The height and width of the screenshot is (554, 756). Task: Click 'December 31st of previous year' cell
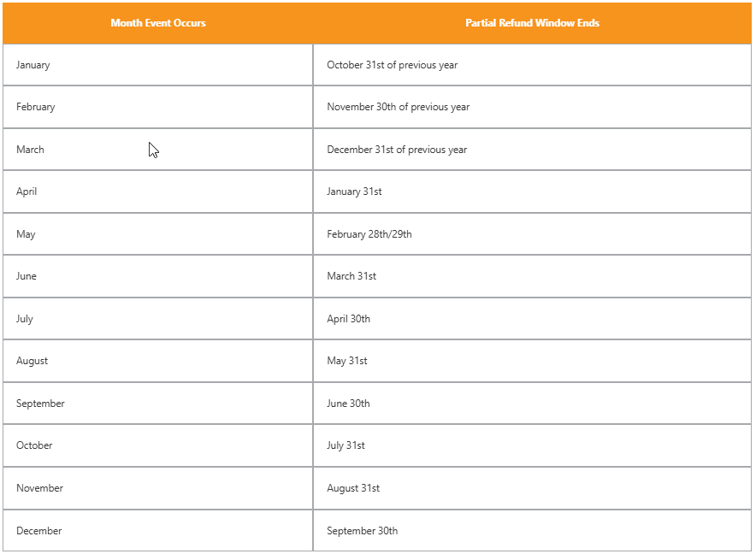coord(532,150)
